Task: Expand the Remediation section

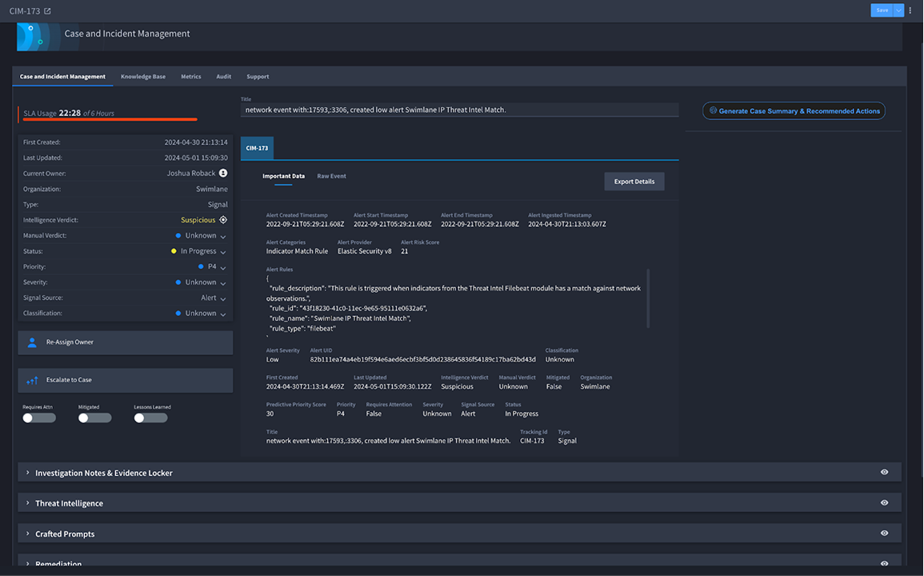Action: tap(28, 564)
